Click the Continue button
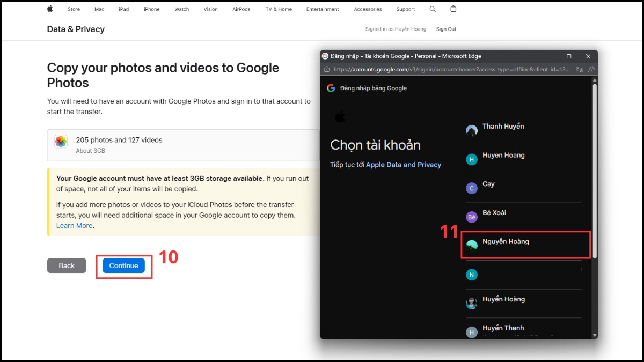Viewport: 644px width, 362px height. click(123, 265)
